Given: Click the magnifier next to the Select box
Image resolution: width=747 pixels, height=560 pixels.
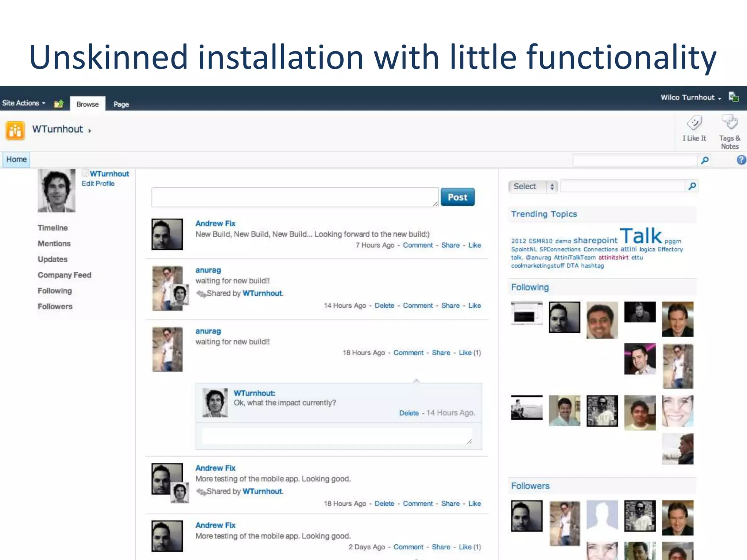Looking at the screenshot, I should [x=692, y=186].
